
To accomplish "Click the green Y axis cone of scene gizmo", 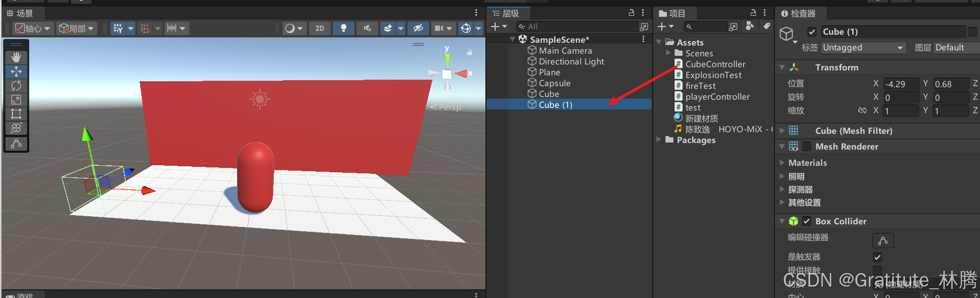I will 447,60.
